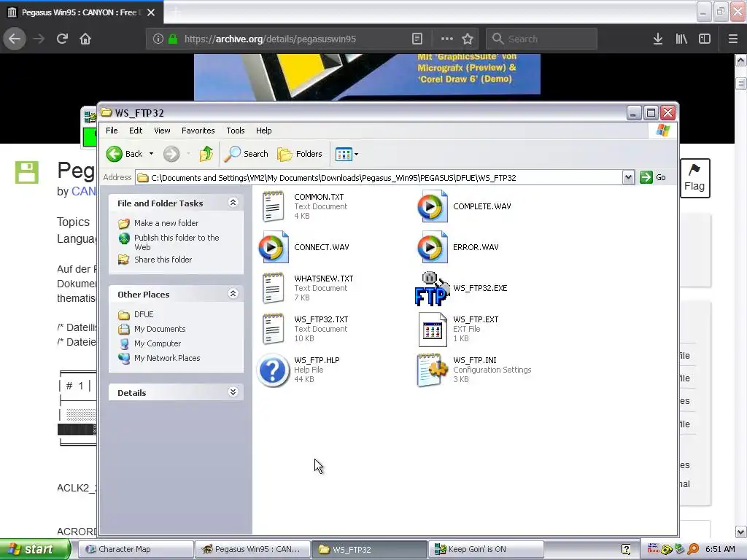This screenshot has height=560, width=747.
Task: Show site information icon in URL bar
Action: (x=158, y=39)
